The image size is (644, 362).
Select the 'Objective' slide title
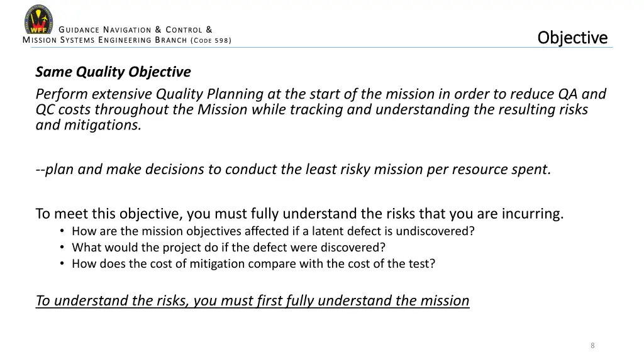[x=572, y=37]
